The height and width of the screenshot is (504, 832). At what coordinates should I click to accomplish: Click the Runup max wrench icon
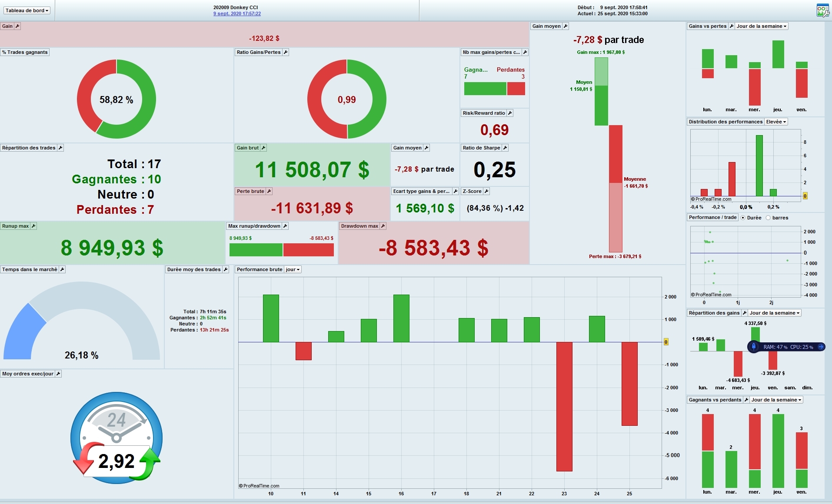pyautogui.click(x=33, y=226)
